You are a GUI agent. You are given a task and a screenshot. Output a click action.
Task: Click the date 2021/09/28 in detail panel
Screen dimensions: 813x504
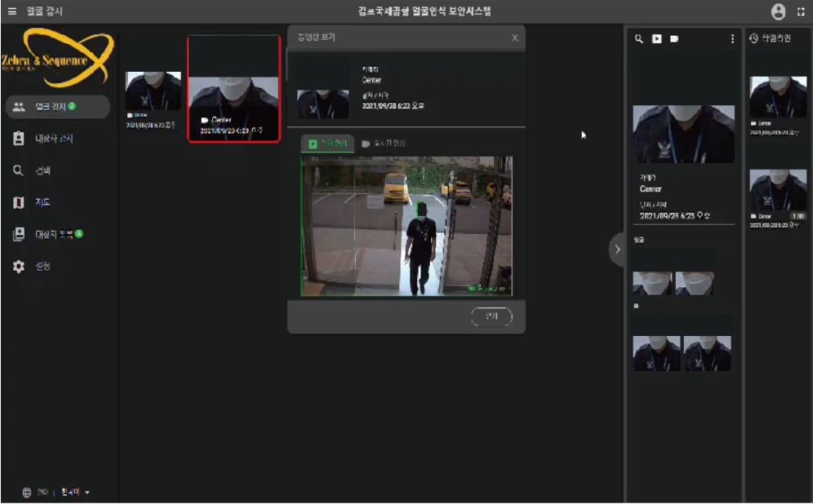click(x=675, y=215)
